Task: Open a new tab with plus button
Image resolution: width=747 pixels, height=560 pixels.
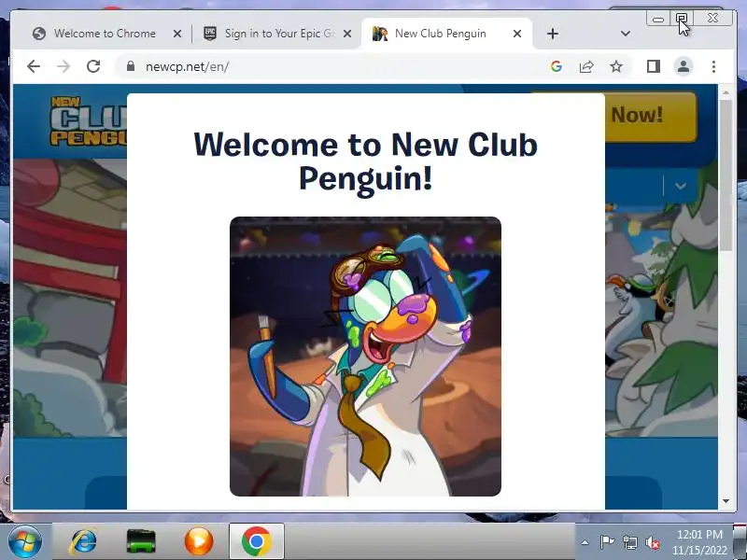Action: [x=552, y=34]
